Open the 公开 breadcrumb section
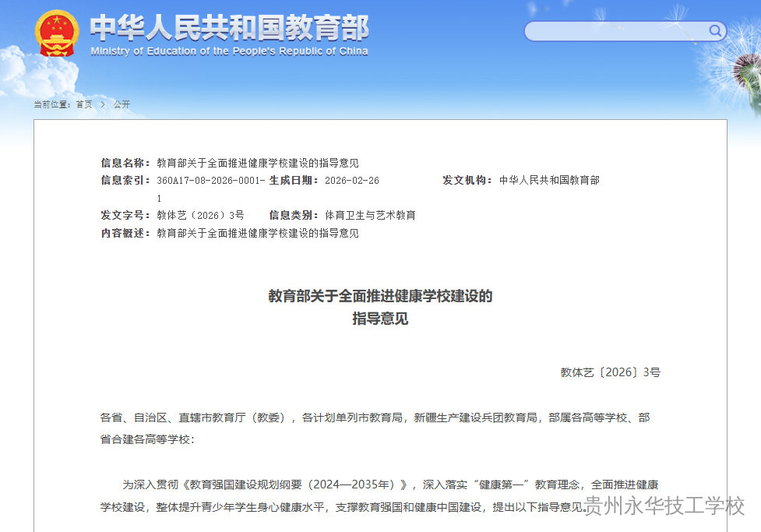761x532 pixels. (122, 104)
